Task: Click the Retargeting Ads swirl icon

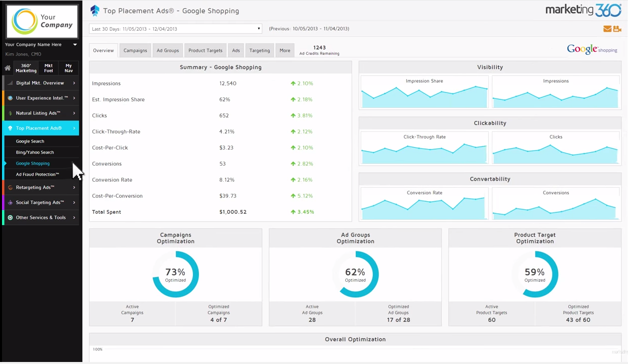Action: [10, 187]
